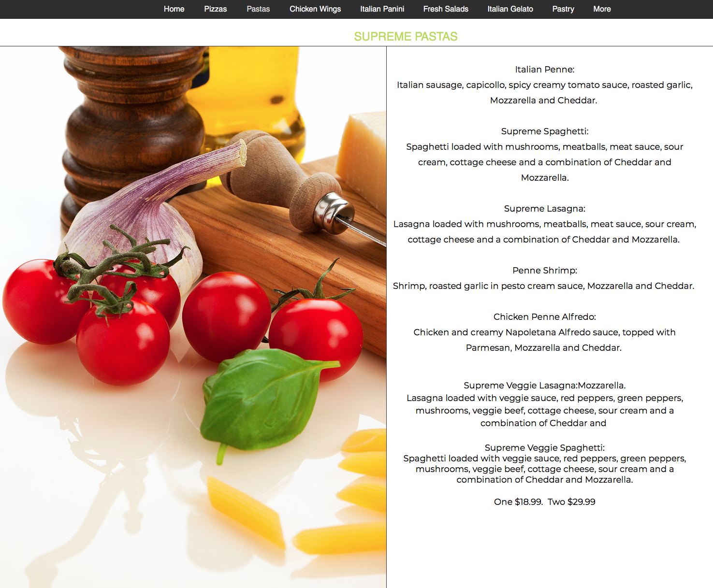
Task: Click the Supreme Veggie Lasagna title line
Action: [x=544, y=386]
